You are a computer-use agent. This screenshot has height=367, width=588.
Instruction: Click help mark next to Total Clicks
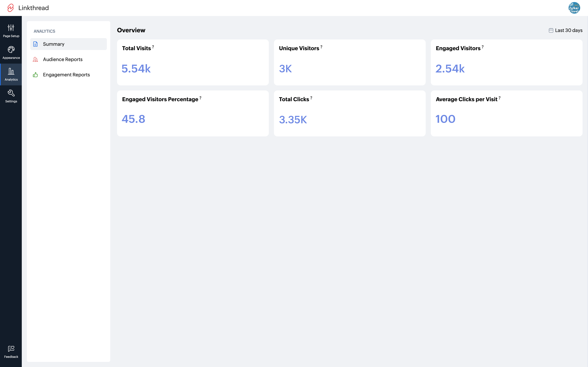(x=311, y=98)
